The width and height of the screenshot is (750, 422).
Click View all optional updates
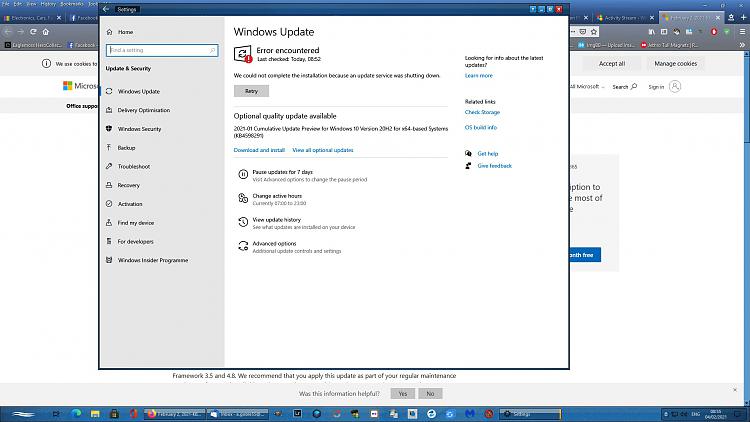point(323,150)
